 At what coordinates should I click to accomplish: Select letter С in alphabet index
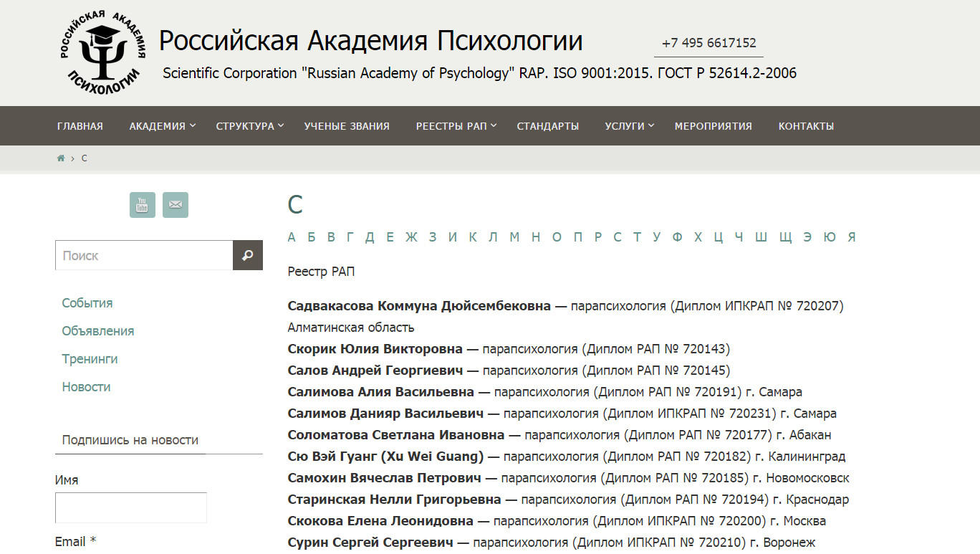coord(618,237)
